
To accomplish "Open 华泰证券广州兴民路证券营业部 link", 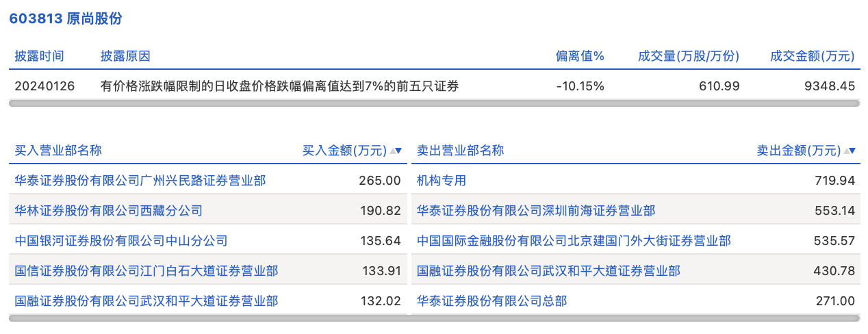I will pos(140,181).
